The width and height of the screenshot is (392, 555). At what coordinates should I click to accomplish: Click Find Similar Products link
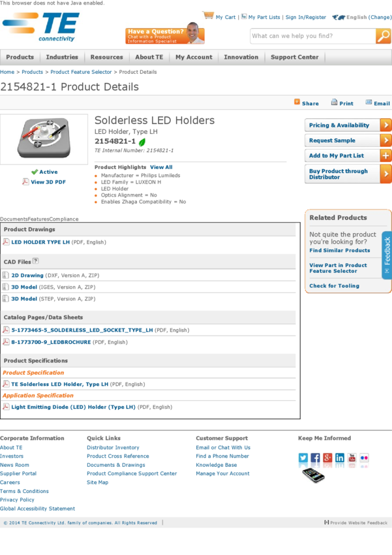click(340, 250)
